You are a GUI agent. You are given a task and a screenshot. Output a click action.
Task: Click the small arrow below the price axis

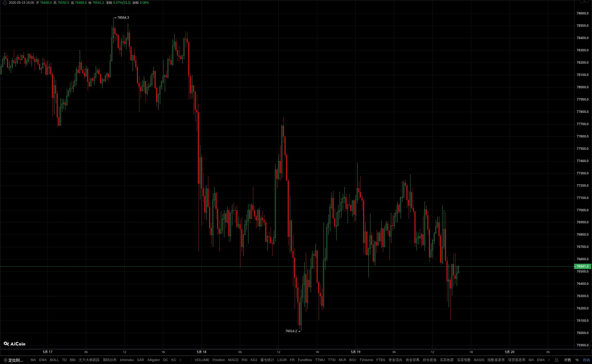coord(591,346)
